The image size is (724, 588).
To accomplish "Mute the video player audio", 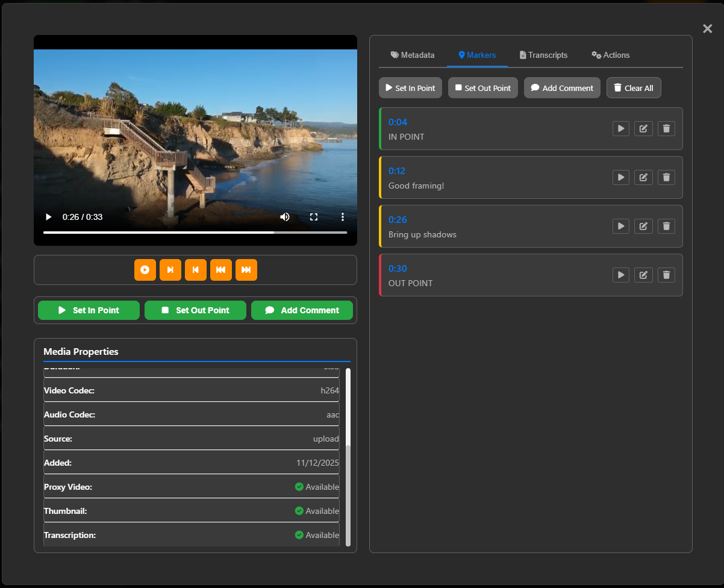I will pyautogui.click(x=285, y=217).
